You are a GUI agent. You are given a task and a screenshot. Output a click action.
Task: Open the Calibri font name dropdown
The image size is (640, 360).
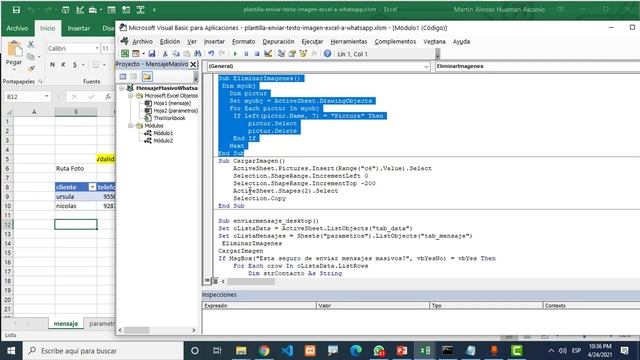point(97,48)
